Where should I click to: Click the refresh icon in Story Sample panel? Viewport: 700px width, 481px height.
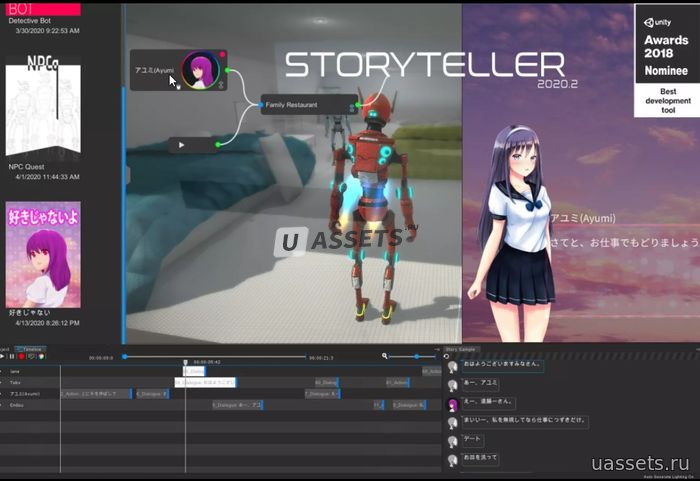[446, 356]
